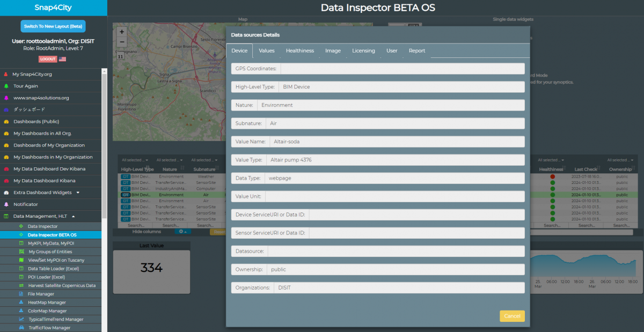Open the gear settings next to Hide columns
Image resolution: width=644 pixels, height=332 pixels.
(183, 232)
